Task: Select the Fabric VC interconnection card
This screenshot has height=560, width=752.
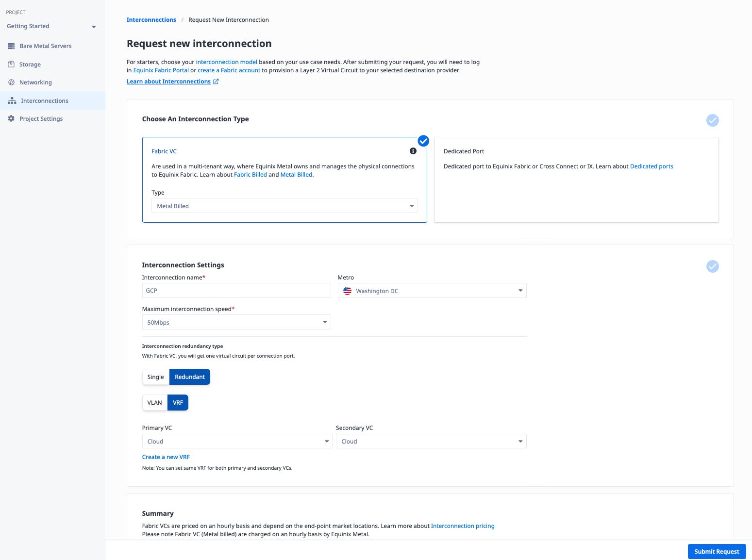Action: coord(284,180)
